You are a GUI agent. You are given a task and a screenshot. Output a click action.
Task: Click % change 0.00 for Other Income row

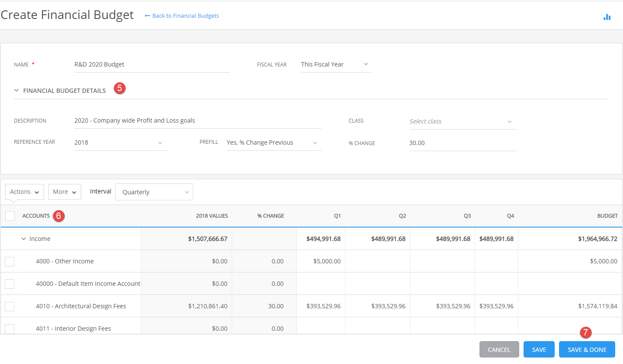[x=278, y=261]
